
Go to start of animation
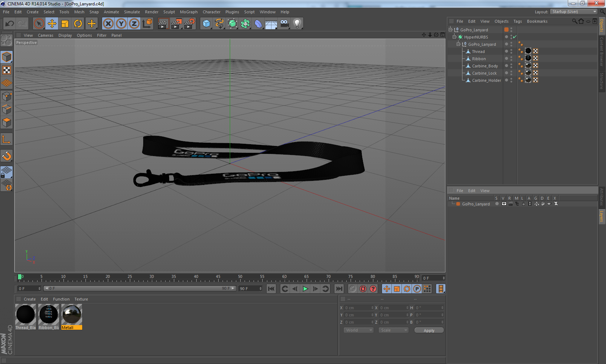[271, 289]
